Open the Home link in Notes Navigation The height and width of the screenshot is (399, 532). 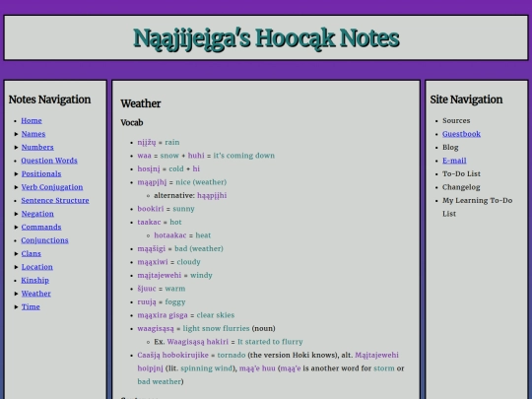pos(32,120)
